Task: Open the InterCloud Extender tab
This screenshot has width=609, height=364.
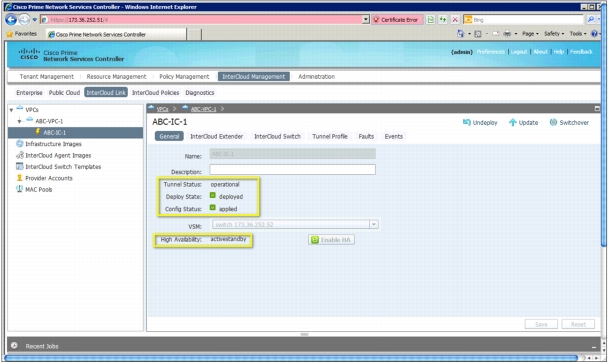Action: tap(216, 136)
